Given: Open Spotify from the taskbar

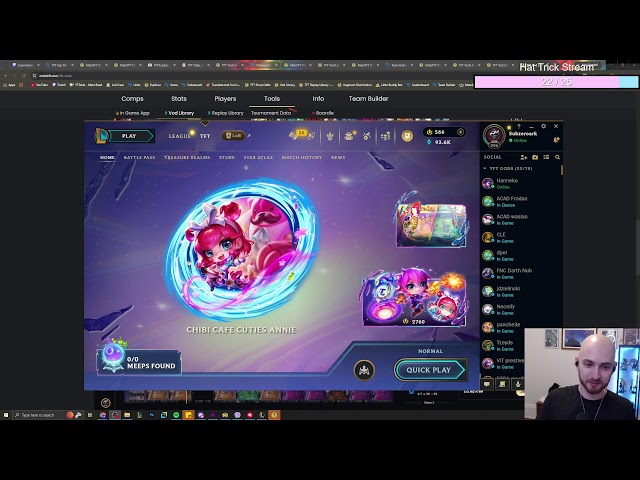Looking at the screenshot, I should pos(176,415).
